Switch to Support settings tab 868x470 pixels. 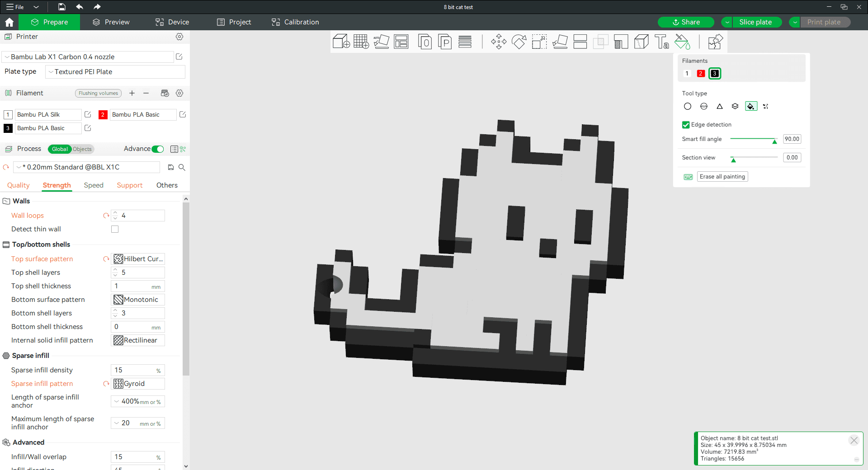(130, 185)
